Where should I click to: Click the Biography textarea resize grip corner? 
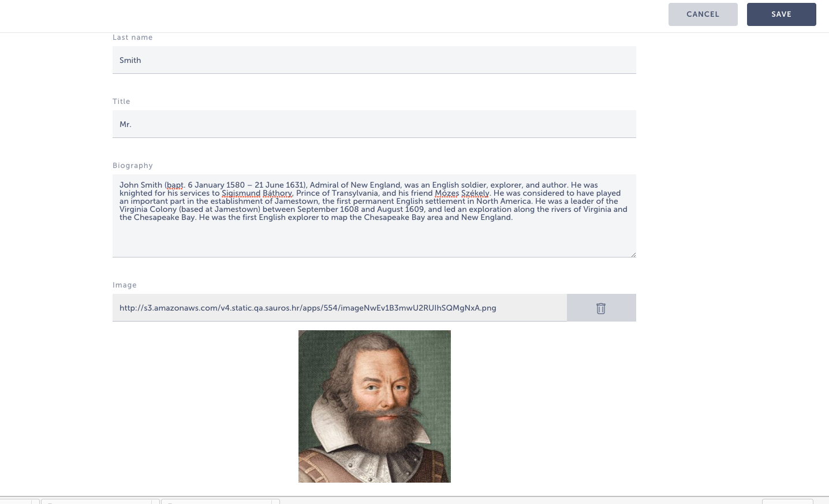(x=633, y=254)
